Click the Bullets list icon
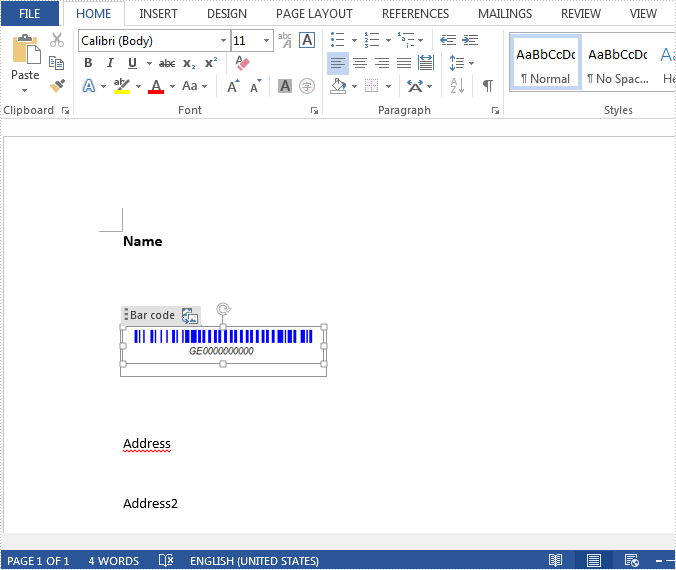The image size is (676, 570). point(338,40)
